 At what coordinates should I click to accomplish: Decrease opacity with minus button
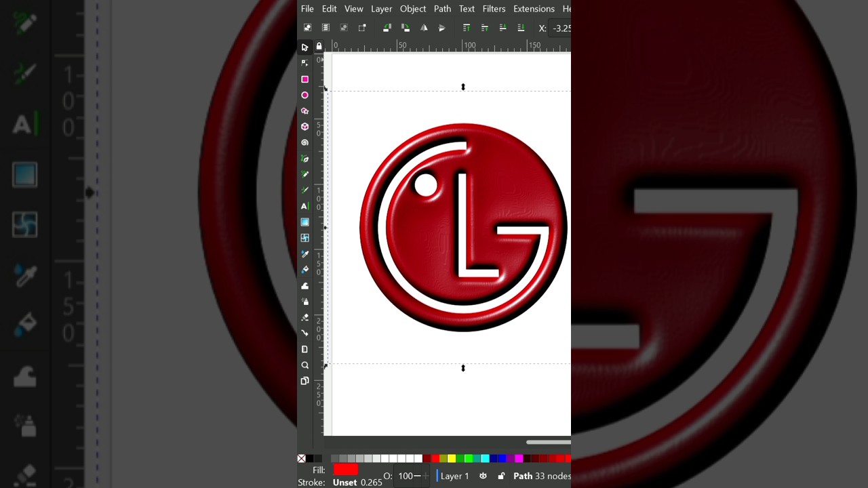pos(418,476)
